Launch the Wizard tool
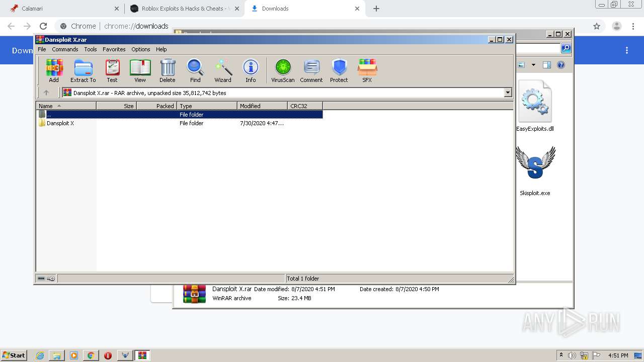Image resolution: width=644 pixels, height=362 pixels. [223, 70]
